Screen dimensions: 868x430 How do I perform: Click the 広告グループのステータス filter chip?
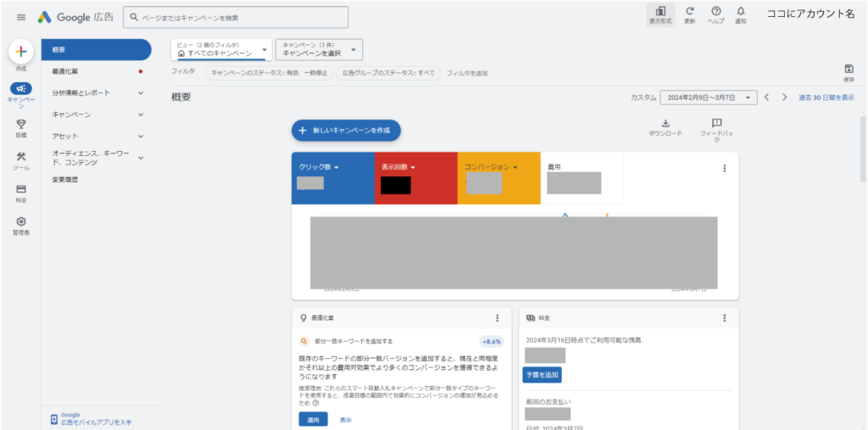pos(388,73)
